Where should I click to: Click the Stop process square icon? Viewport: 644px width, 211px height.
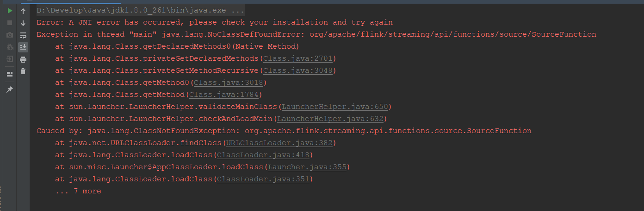coord(9,23)
